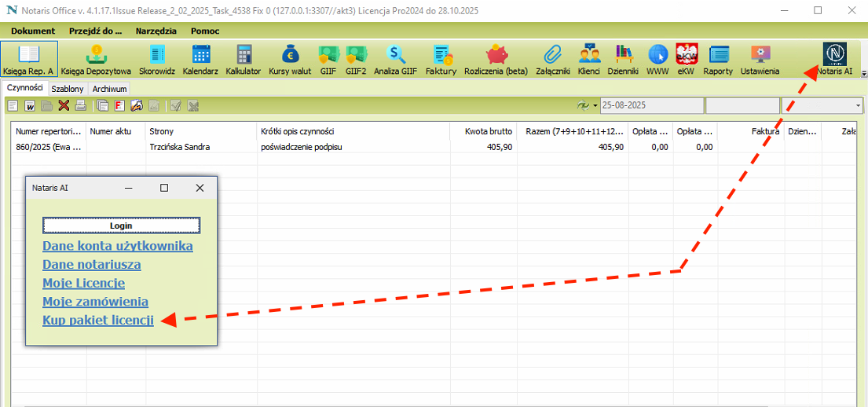This screenshot has height=407, width=868.
Task: Open the Ustawienia settings icon
Action: click(x=760, y=60)
